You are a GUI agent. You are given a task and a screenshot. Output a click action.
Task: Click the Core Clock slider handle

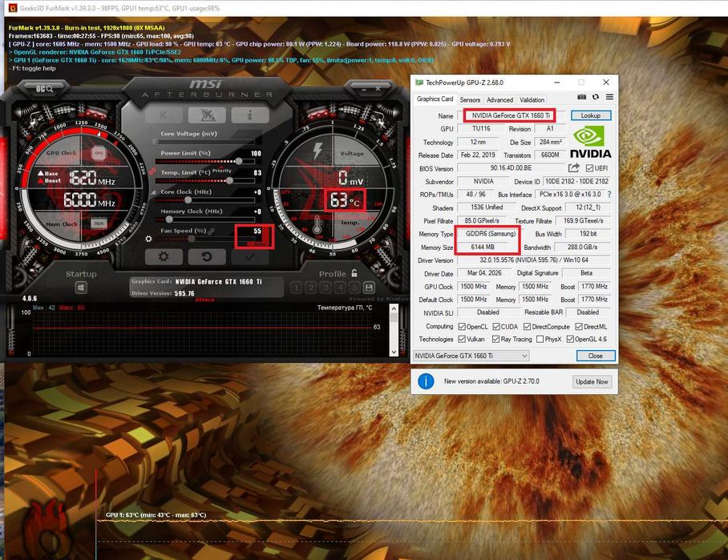[188, 200]
